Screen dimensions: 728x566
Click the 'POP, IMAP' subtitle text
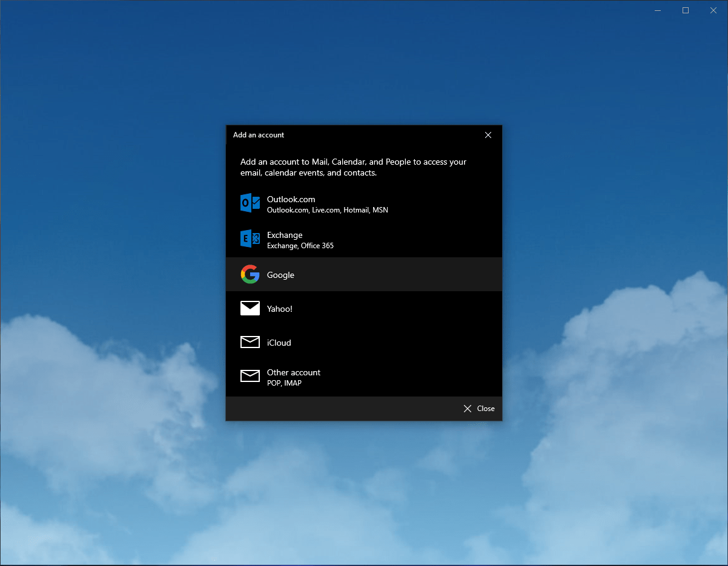pos(284,383)
